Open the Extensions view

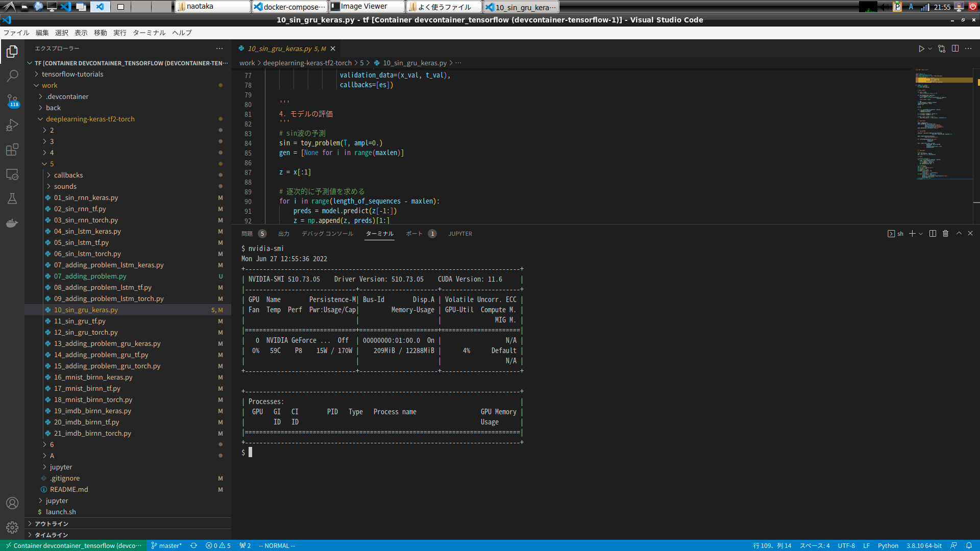click(x=12, y=149)
